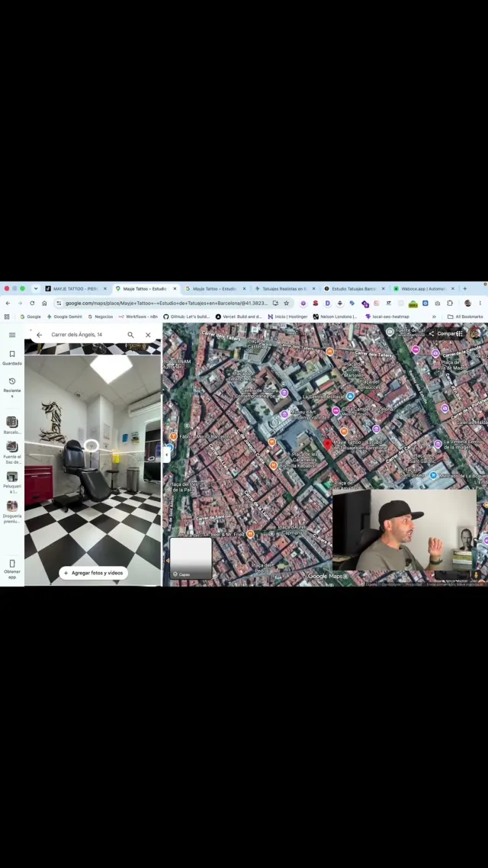
Task: Open Google apps grid on map
Action: coord(459,334)
